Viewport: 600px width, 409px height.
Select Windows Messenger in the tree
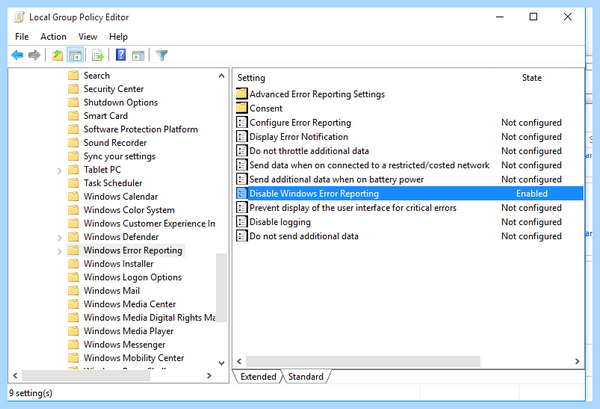tap(124, 344)
